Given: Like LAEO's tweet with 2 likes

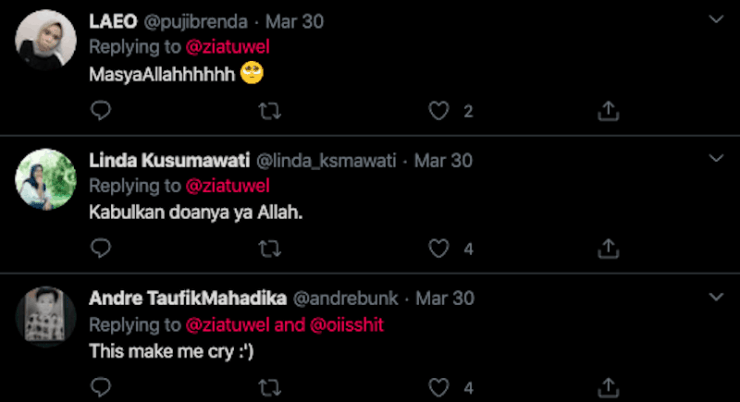Looking at the screenshot, I should pyautogui.click(x=439, y=111).
